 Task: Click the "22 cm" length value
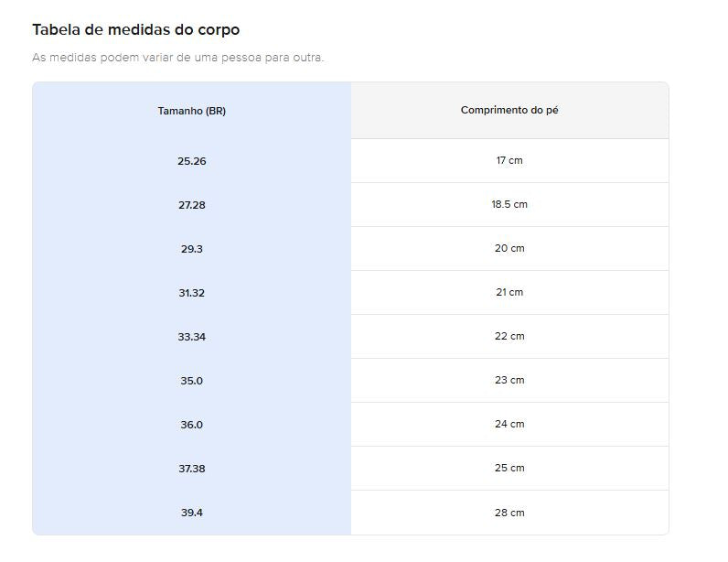pos(509,336)
